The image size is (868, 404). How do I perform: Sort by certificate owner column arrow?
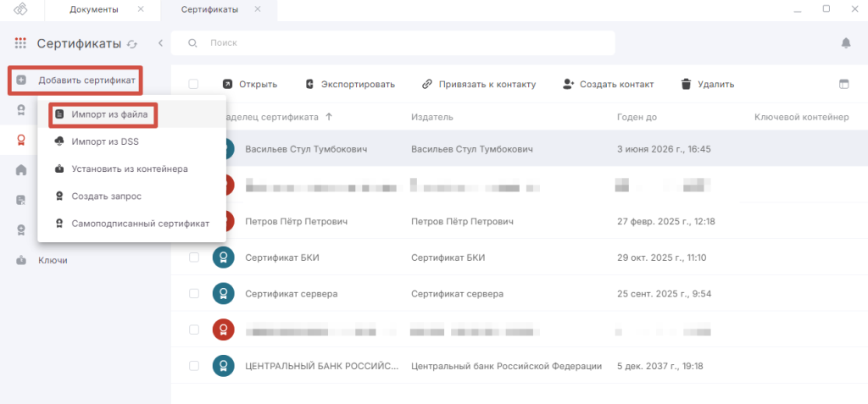[329, 117]
